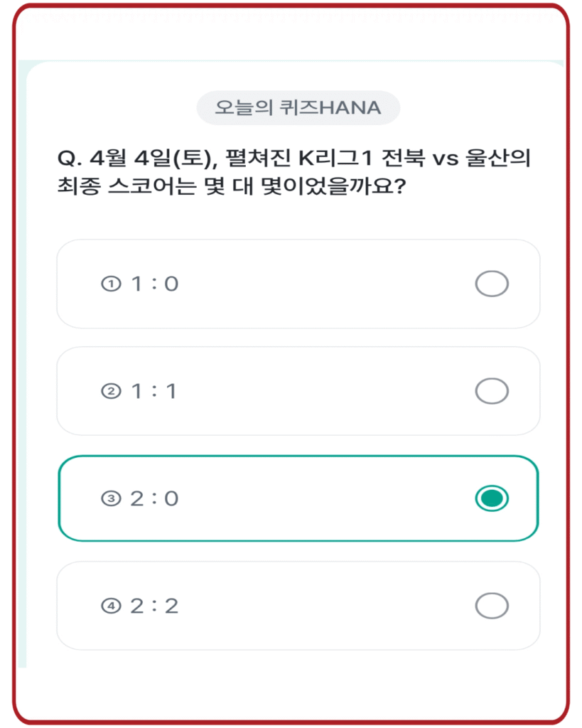Image resolution: width=582 pixels, height=728 pixels.
Task: Click the "2 : 2" score text
Action: pyautogui.click(x=154, y=606)
